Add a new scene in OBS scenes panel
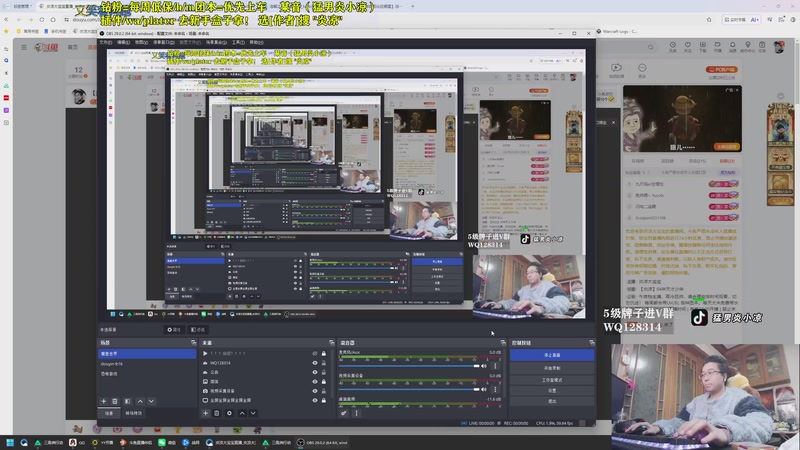 pyautogui.click(x=104, y=401)
